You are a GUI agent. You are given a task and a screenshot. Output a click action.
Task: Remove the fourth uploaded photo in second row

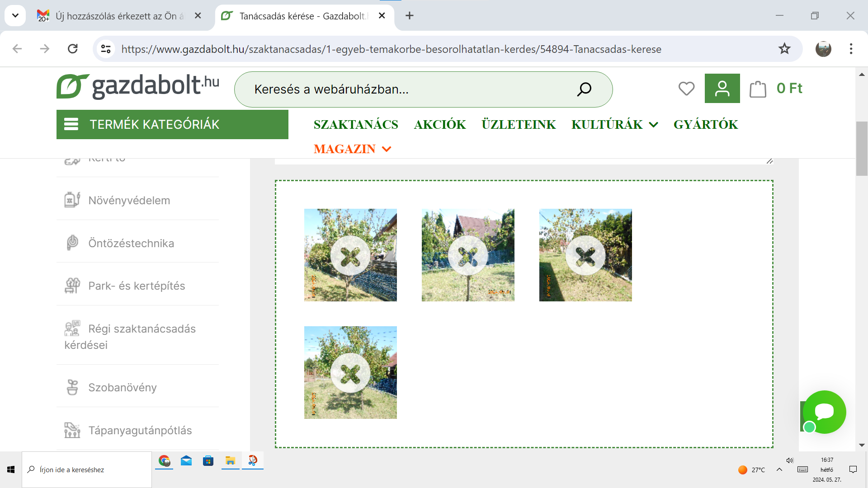[350, 373]
